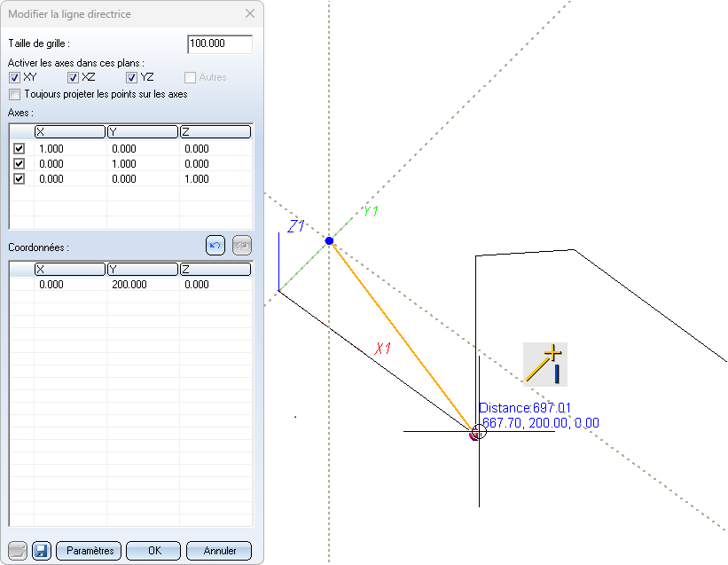Viewport: 728px width, 565px height.
Task: Enable Toujours projeter les points sur les axes
Action: [14, 94]
